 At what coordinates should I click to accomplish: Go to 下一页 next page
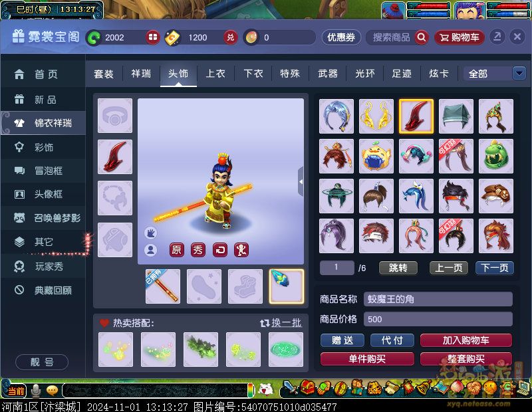[x=495, y=268]
